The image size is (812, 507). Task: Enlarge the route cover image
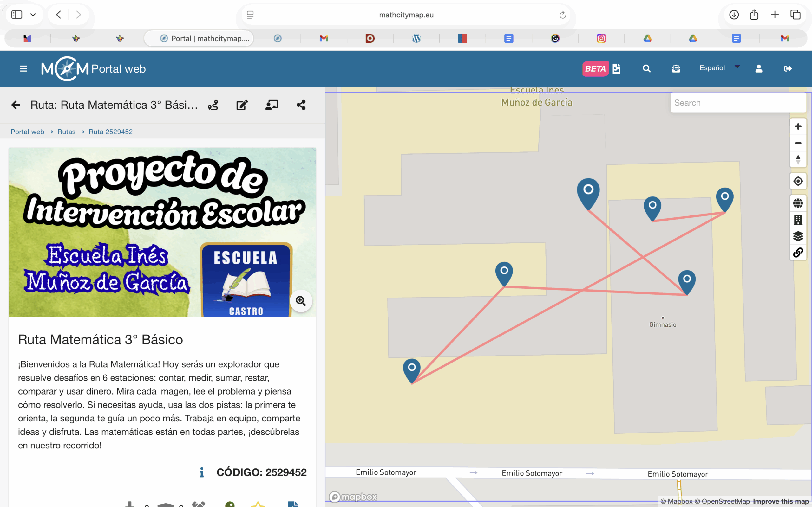[x=301, y=301]
